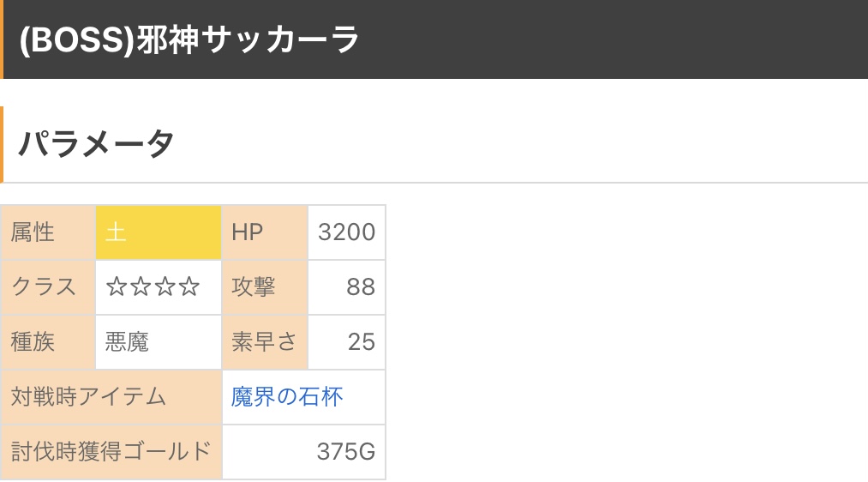
Task: Click the HP value 3200
Action: pos(346,232)
